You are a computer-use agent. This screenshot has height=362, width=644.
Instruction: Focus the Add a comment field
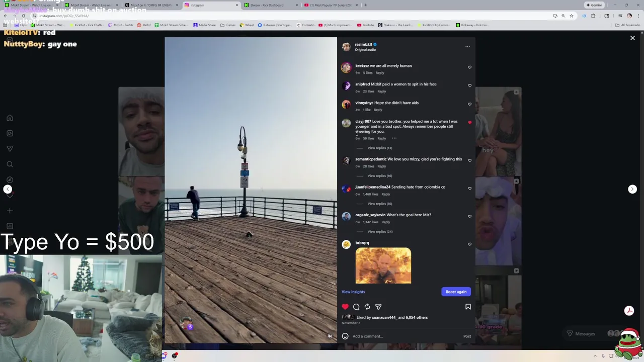(x=405, y=336)
